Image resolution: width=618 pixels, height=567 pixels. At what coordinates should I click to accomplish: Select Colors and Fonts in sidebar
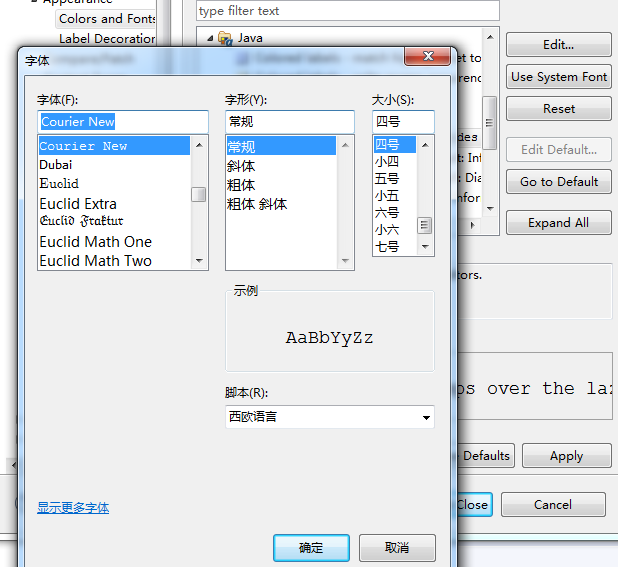click(107, 19)
